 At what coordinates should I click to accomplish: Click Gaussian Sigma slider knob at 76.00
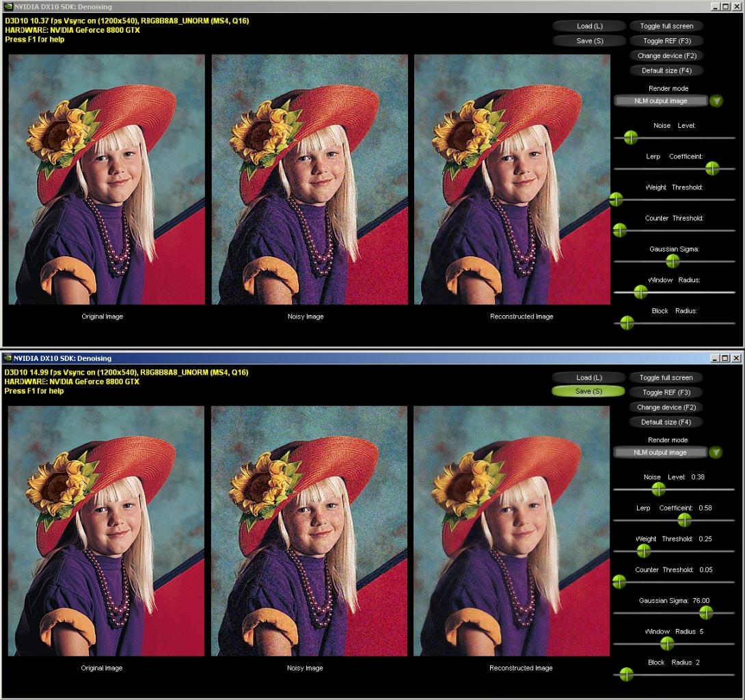[x=706, y=613]
